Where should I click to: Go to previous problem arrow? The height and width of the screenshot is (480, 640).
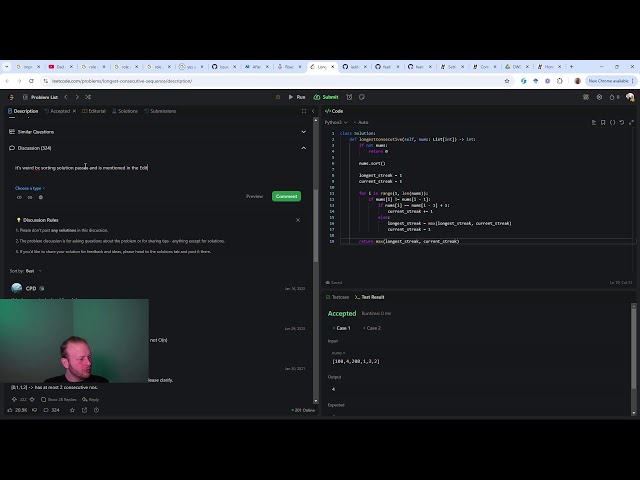coord(66,97)
